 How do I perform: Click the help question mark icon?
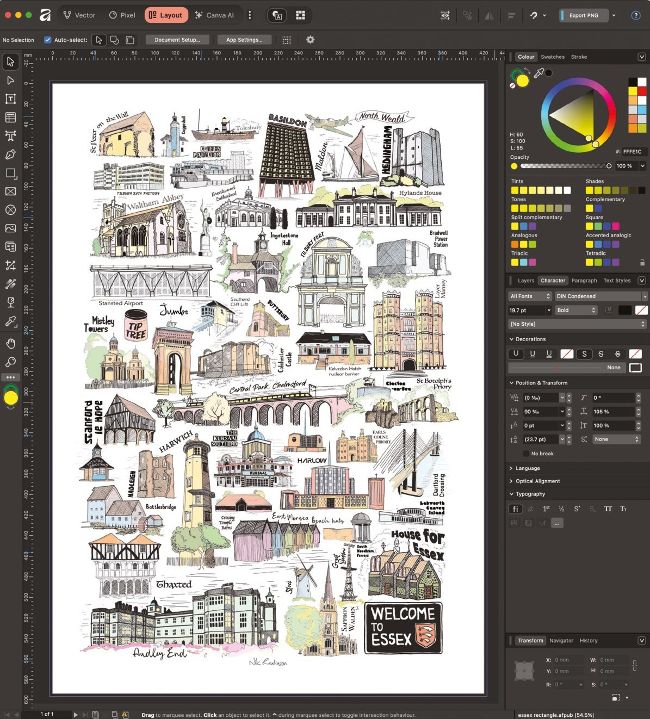coord(637,15)
